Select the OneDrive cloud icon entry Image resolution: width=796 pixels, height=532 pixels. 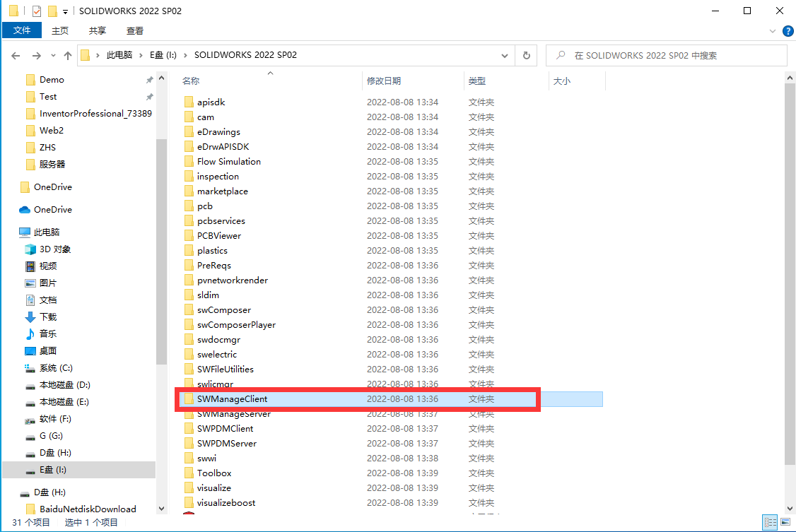click(46, 209)
